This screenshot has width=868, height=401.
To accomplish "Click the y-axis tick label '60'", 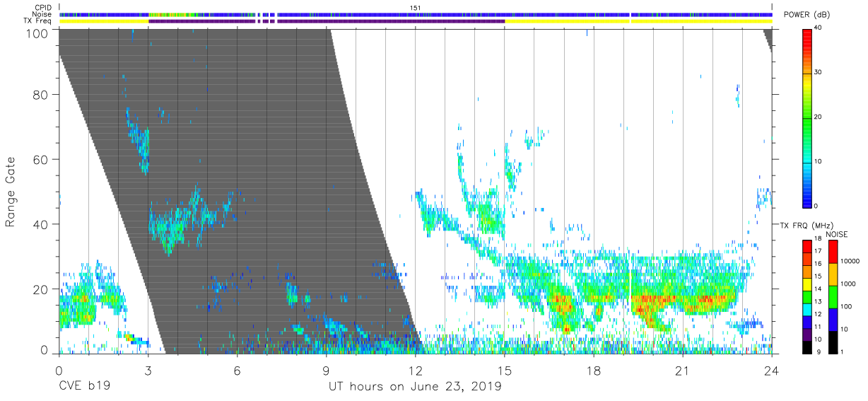I will 40,159.
